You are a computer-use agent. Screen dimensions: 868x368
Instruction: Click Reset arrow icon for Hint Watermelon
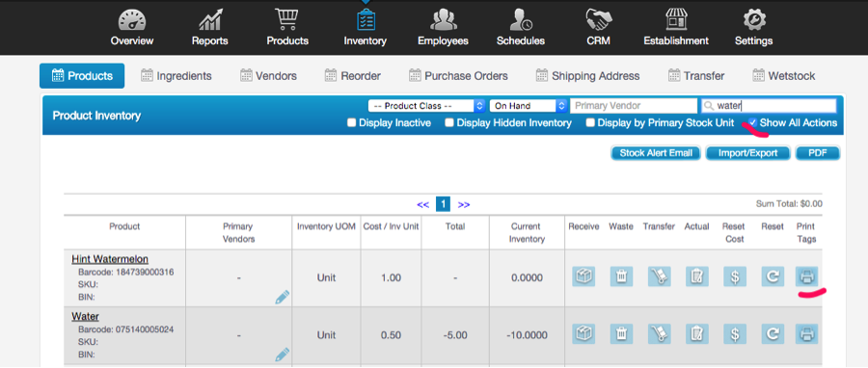[773, 276]
